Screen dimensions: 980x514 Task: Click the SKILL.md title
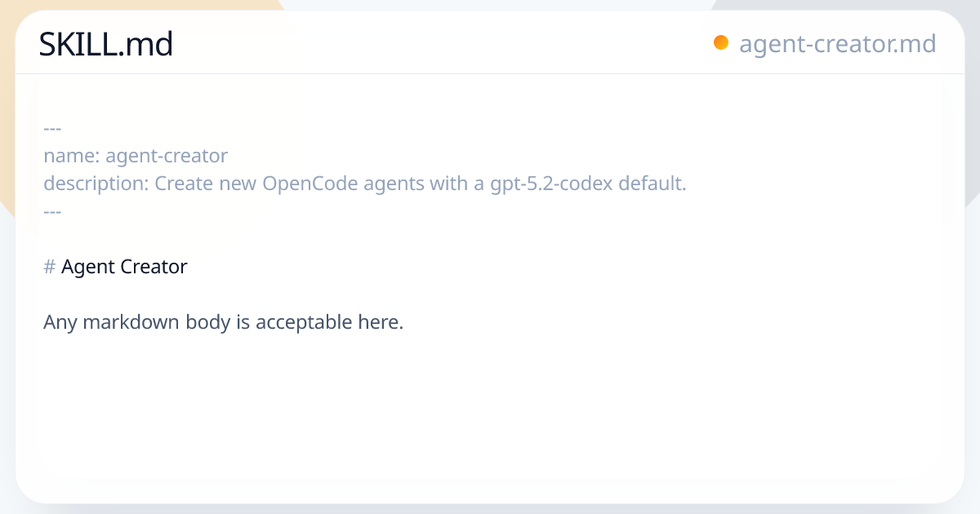[x=106, y=44]
